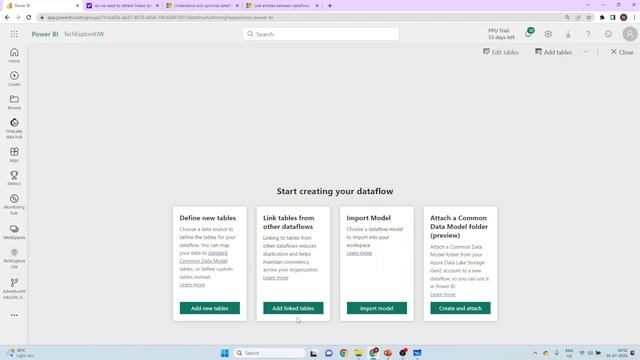Image resolution: width=640 pixels, height=360 pixels.
Task: Open Learn more under Import Model
Action: click(x=359, y=253)
